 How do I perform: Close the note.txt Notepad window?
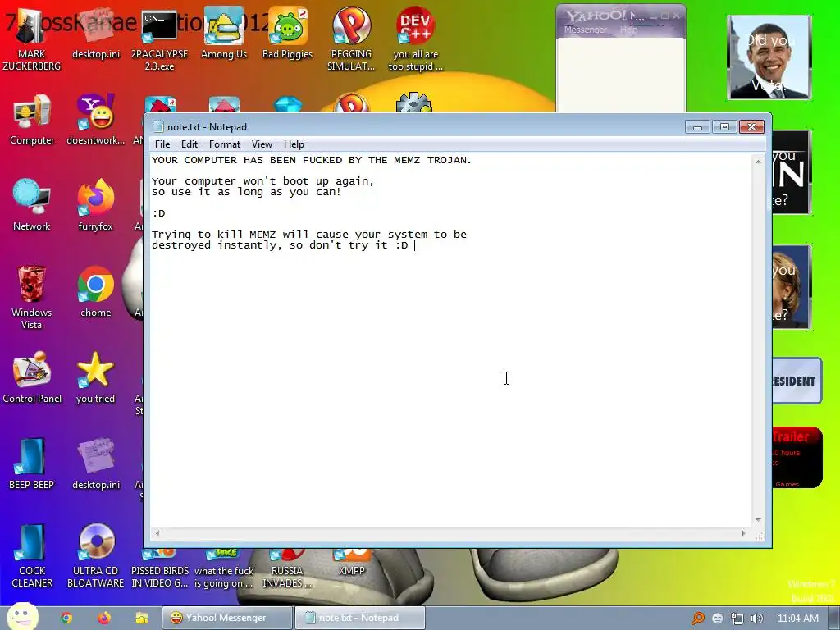pyautogui.click(x=751, y=127)
